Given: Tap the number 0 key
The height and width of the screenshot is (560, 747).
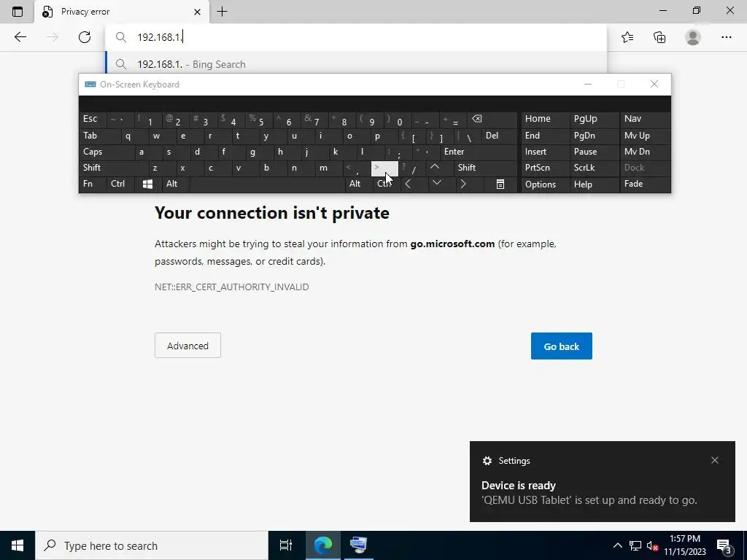Looking at the screenshot, I should pos(398,120).
